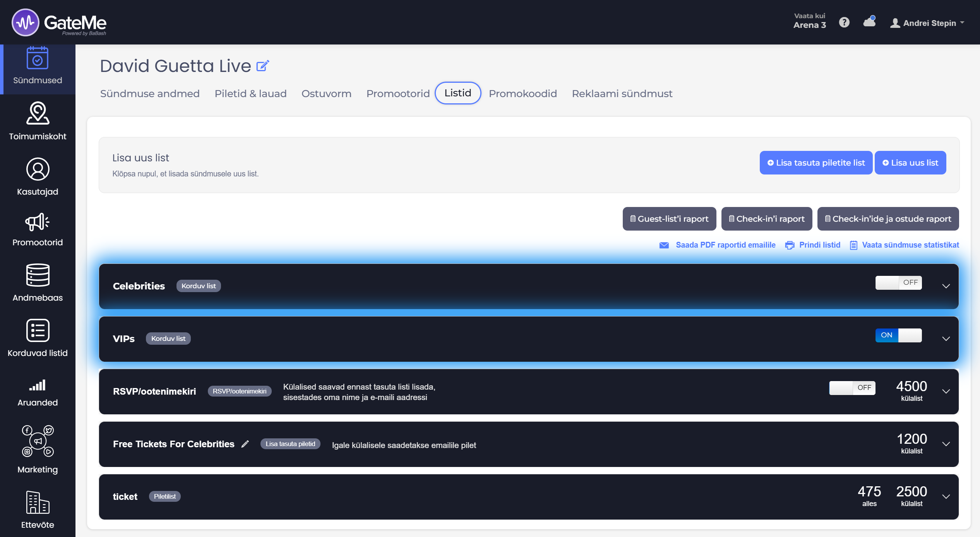The height and width of the screenshot is (537, 980).
Task: Expand the RSVP/ootenimekiri row
Action: click(946, 392)
